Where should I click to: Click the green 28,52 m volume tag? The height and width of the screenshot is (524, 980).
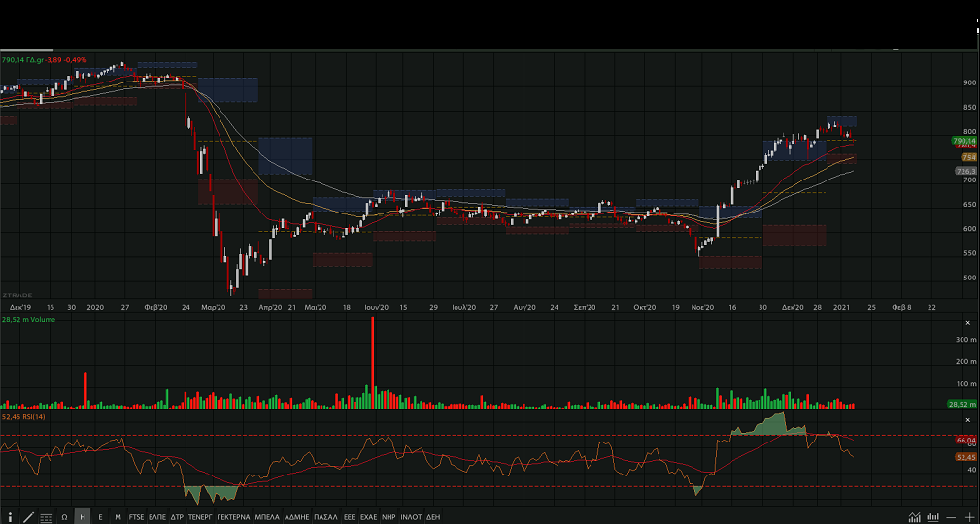point(963,404)
